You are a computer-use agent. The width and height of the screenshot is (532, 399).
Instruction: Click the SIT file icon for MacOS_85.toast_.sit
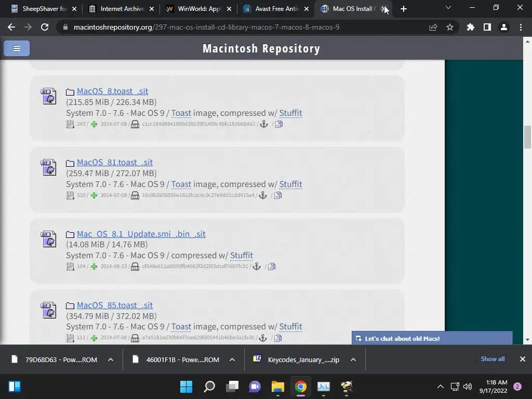click(x=48, y=310)
